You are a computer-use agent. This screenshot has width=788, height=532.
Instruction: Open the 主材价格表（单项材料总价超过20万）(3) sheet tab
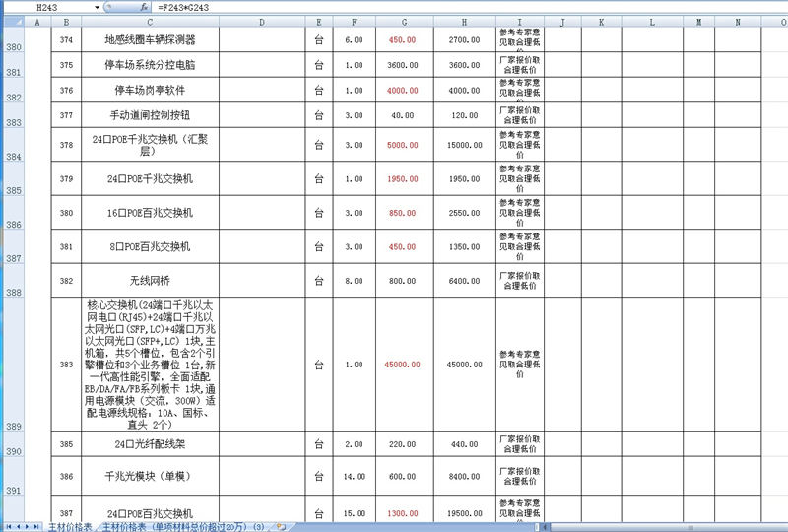pos(182,526)
